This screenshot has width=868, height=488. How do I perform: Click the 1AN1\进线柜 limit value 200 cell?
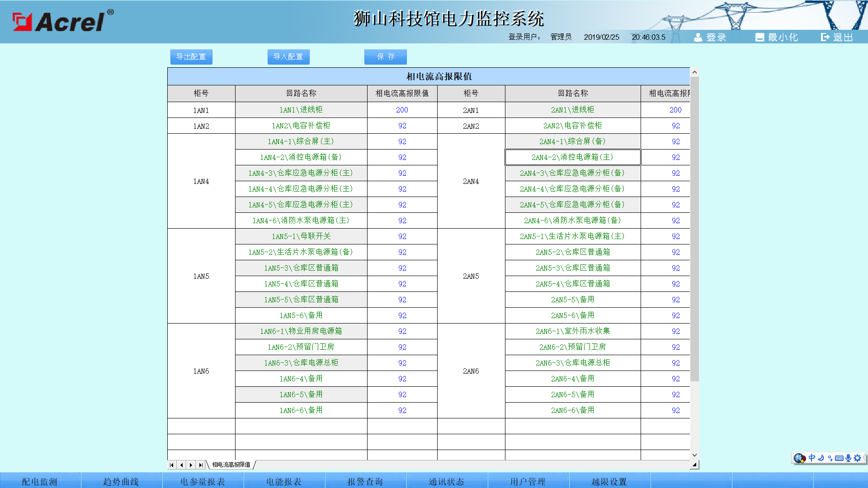pos(402,110)
